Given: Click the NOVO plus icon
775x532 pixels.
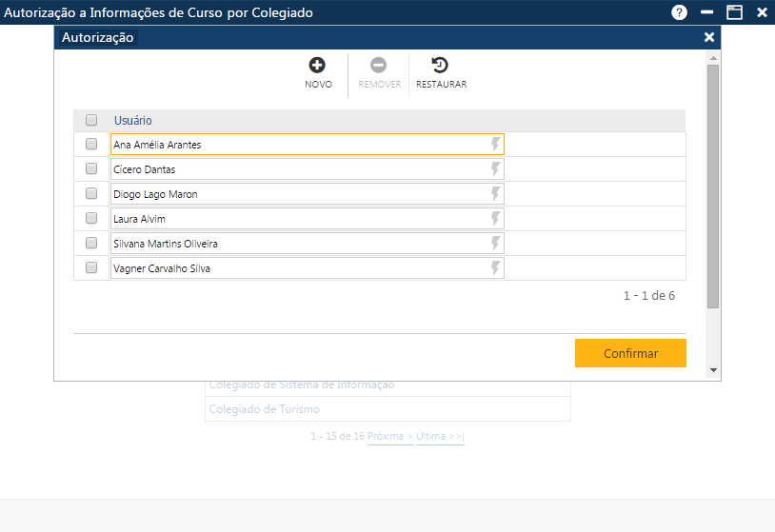Looking at the screenshot, I should [x=317, y=66].
